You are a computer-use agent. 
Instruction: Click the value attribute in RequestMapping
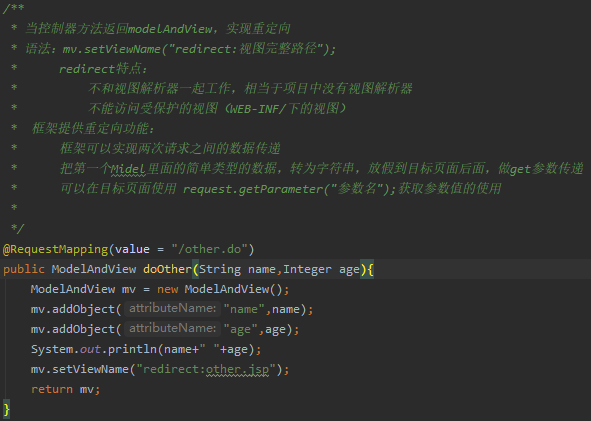click(132, 250)
